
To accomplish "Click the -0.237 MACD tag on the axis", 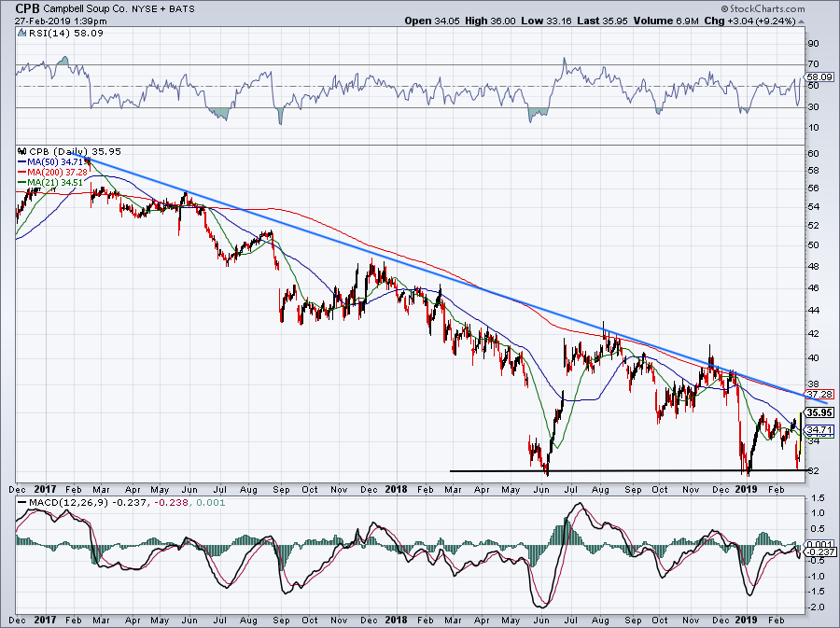I will click(x=819, y=552).
